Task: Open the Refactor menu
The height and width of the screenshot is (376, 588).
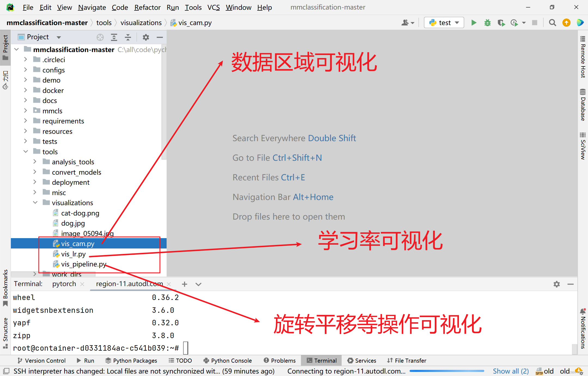Action: click(147, 7)
